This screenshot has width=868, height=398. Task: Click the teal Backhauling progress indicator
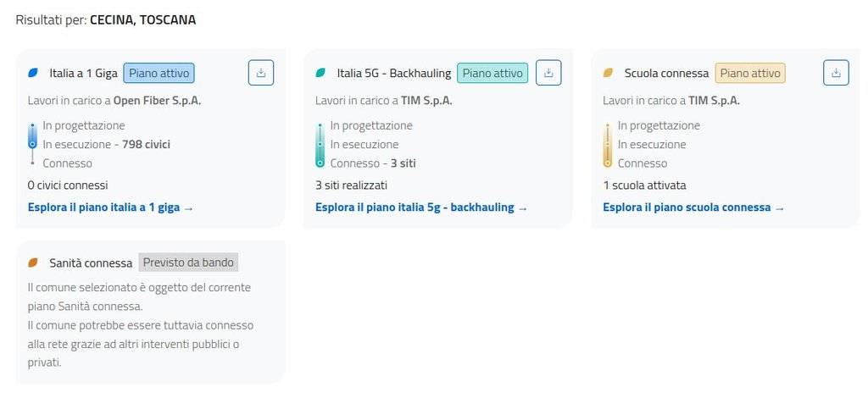pos(320,145)
